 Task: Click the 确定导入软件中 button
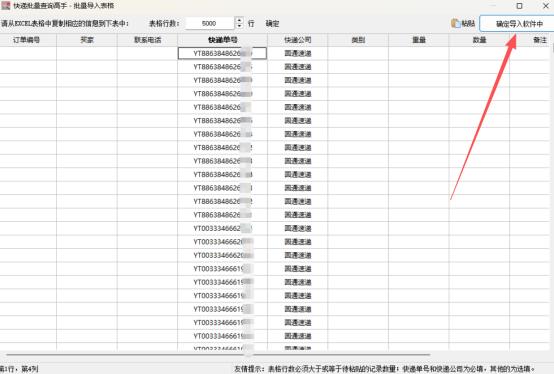(517, 24)
